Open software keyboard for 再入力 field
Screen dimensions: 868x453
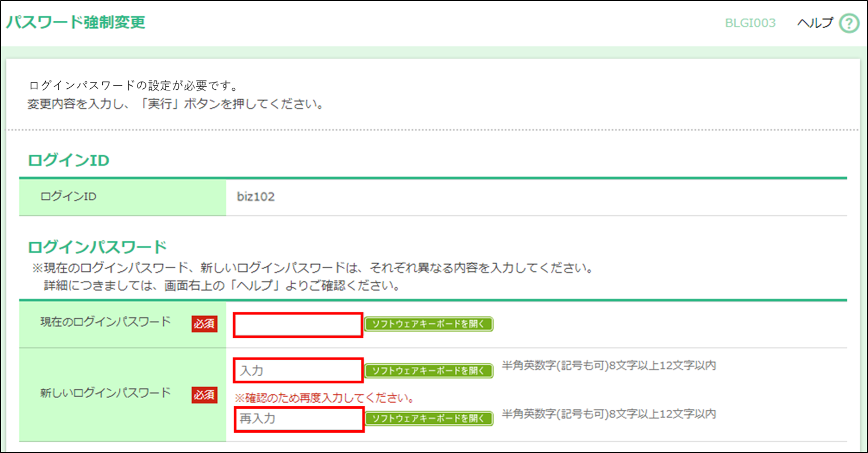[428, 418]
